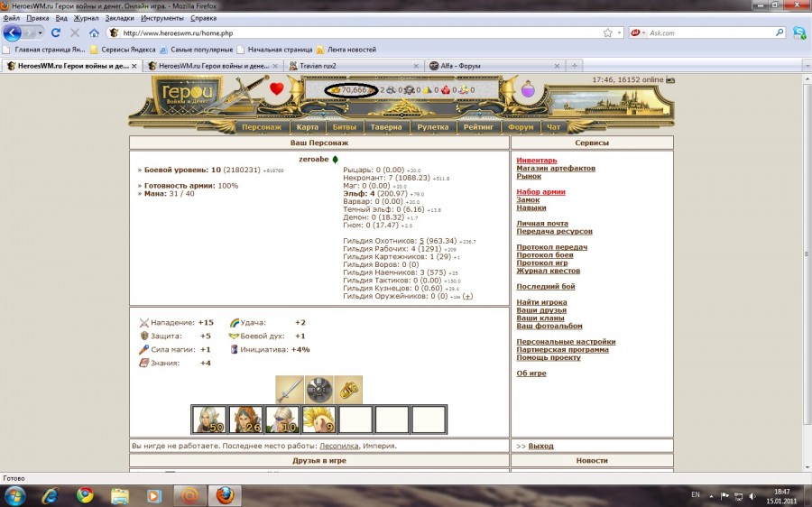This screenshot has height=507, width=812.
Task: Click the Skype icon in toolbar
Action: (x=799, y=32)
